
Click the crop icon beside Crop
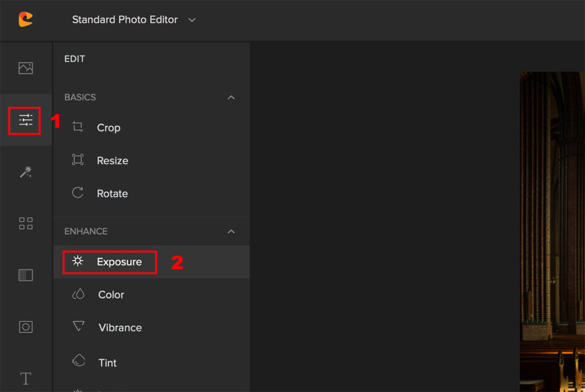(78, 127)
